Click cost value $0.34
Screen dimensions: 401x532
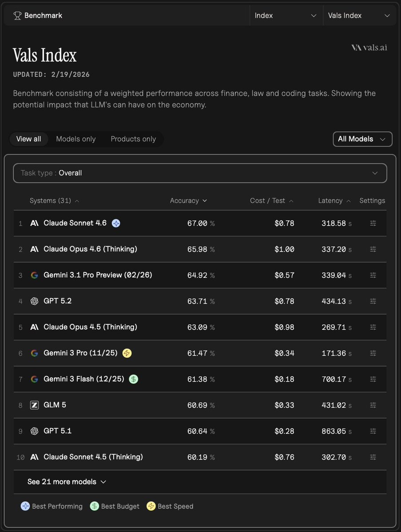[285, 353]
